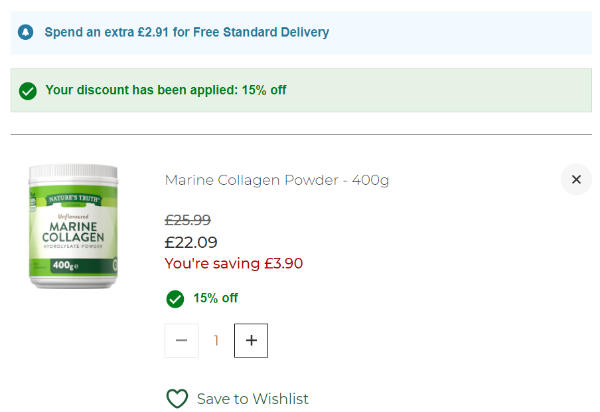The height and width of the screenshot is (412, 600).
Task: Click the bell icon in delivery banner
Action: click(26, 32)
